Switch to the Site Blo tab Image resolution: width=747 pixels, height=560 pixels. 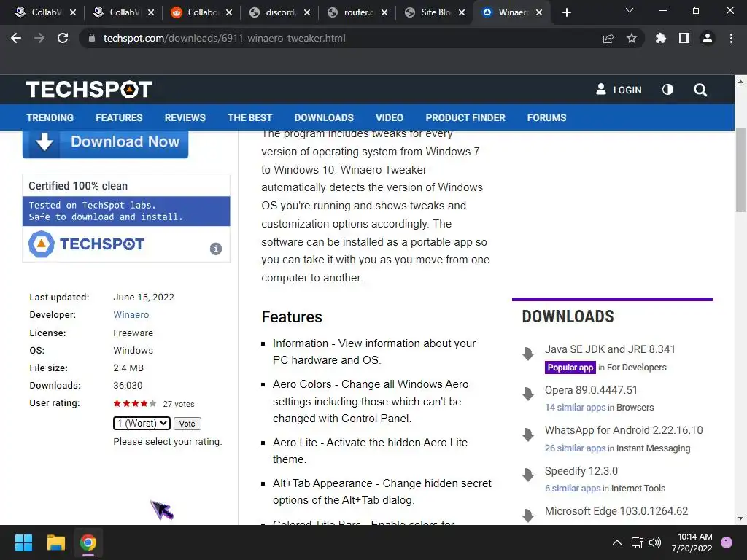pyautogui.click(x=436, y=12)
